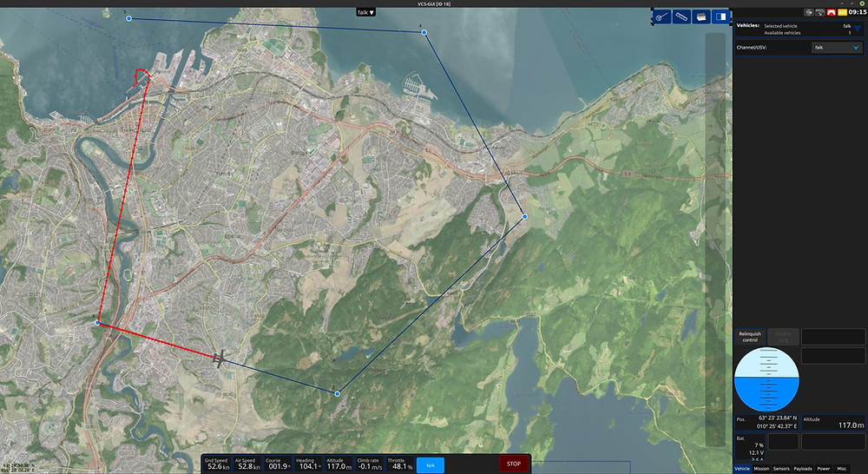
Task: Open the Channel/USV falk combo box
Action: (x=837, y=48)
